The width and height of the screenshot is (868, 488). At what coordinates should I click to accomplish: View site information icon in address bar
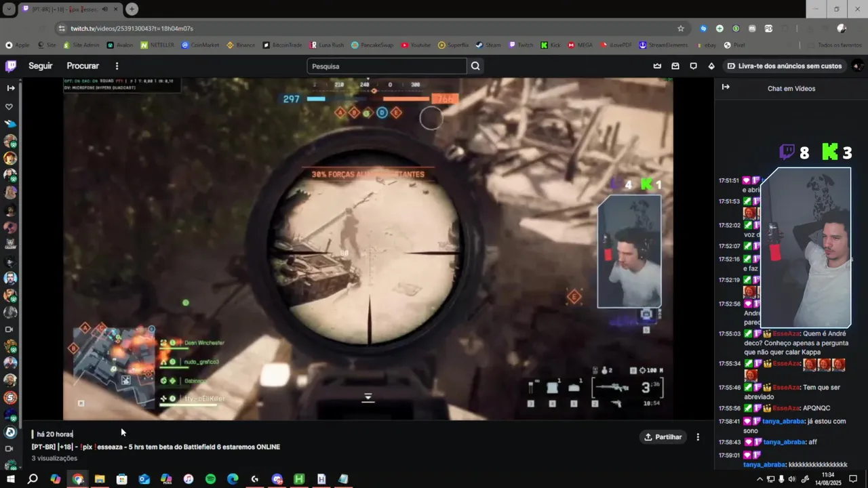62,28
